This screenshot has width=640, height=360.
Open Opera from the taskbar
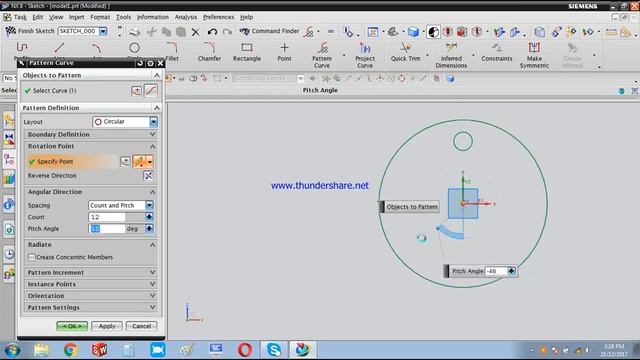pos(244,350)
